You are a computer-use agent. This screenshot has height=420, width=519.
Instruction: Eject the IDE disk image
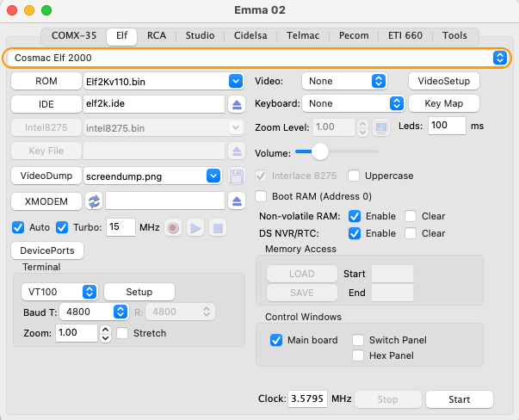pyautogui.click(x=237, y=104)
